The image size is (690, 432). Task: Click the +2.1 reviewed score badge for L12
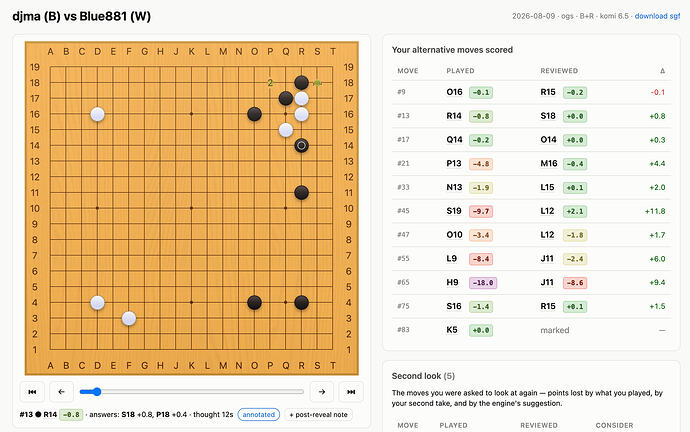(x=575, y=211)
